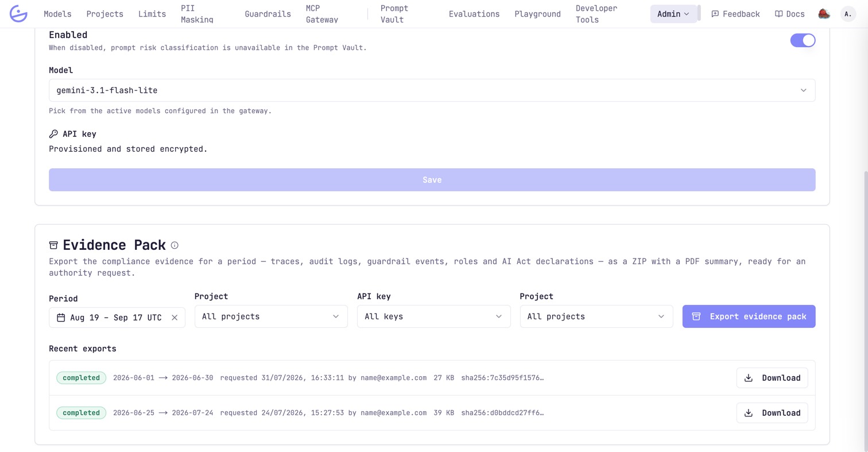
Task: Go to Prompt Vault
Action: [394, 14]
